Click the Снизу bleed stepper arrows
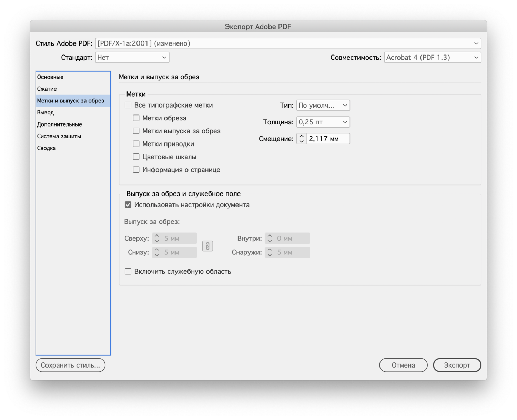 (157, 252)
